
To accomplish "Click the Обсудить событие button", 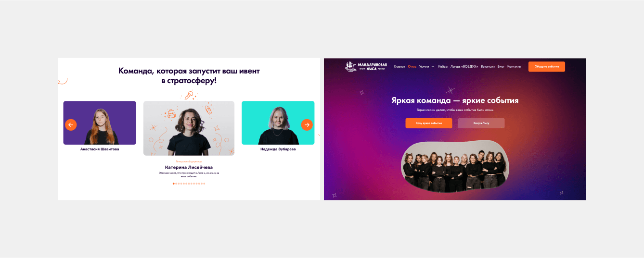I will point(547,67).
